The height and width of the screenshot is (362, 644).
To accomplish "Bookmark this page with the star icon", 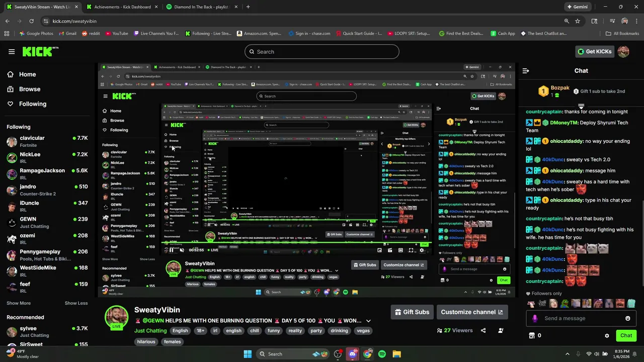I will 578,21.
